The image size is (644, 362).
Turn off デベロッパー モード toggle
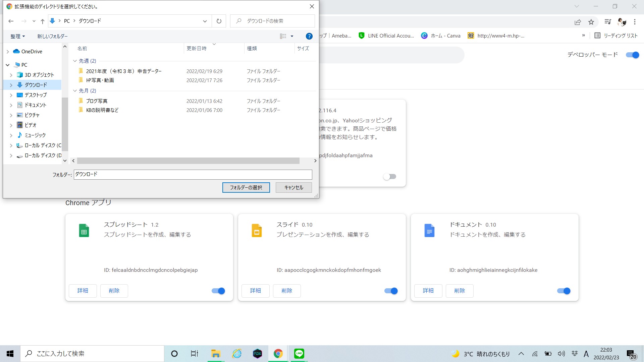pos(633,55)
